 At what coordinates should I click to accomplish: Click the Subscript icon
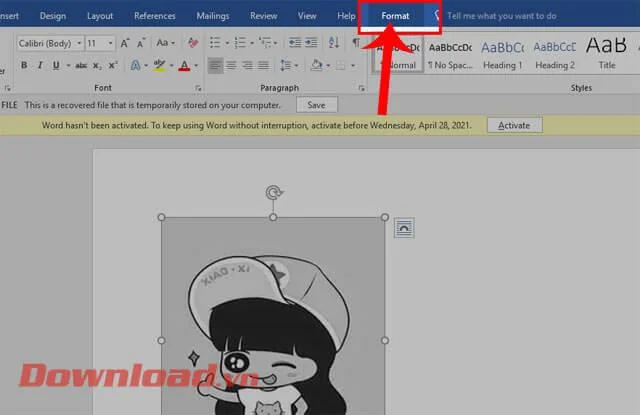(x=96, y=65)
